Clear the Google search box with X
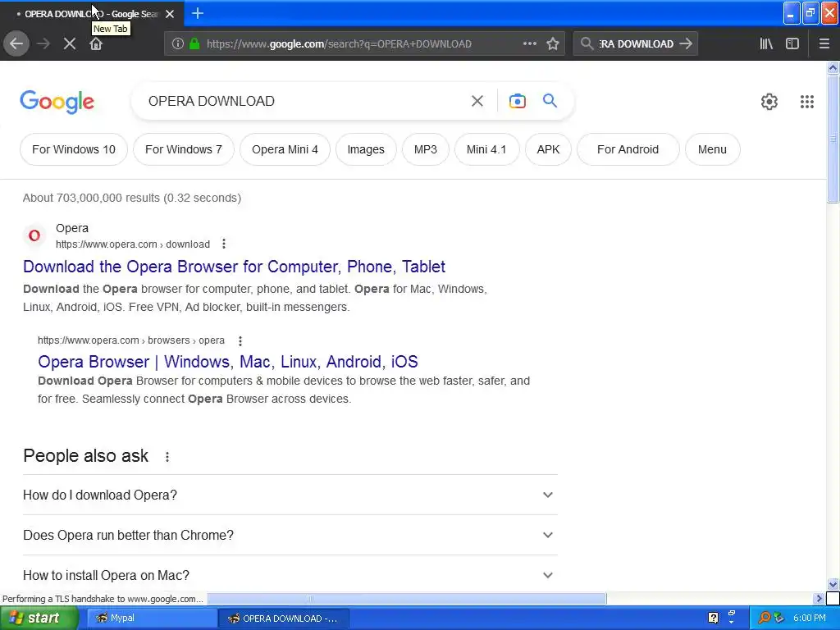The image size is (840, 630). (x=477, y=101)
